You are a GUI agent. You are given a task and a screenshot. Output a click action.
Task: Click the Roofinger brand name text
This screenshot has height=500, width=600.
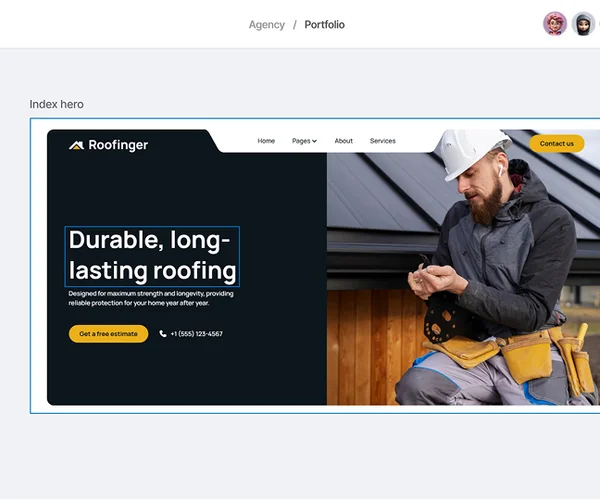118,145
